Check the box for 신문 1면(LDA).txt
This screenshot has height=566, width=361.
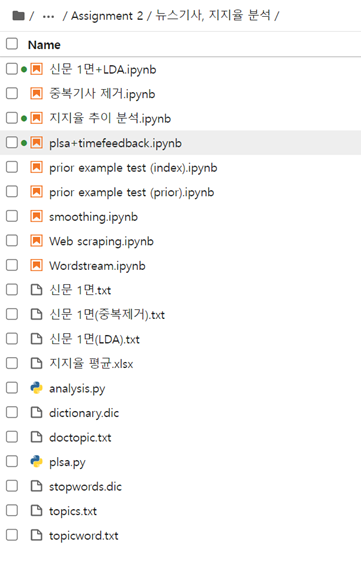coord(12,339)
